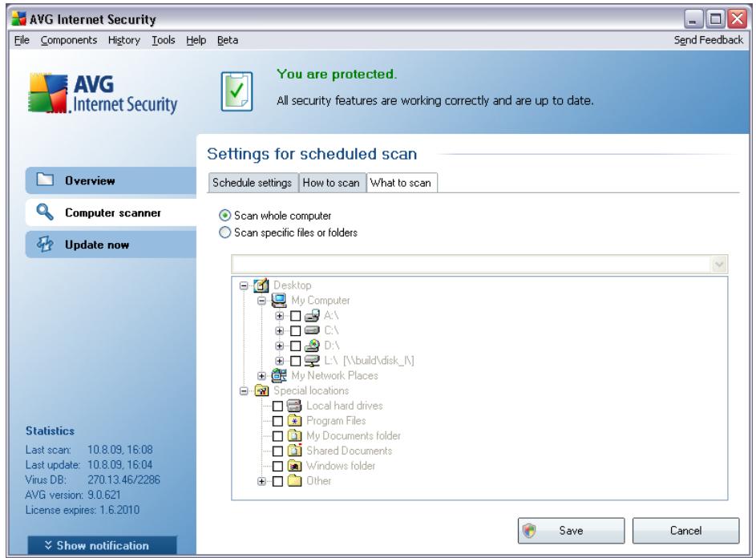Click the Program Files folder icon
The width and height of the screenshot is (756, 558).
[x=294, y=421]
